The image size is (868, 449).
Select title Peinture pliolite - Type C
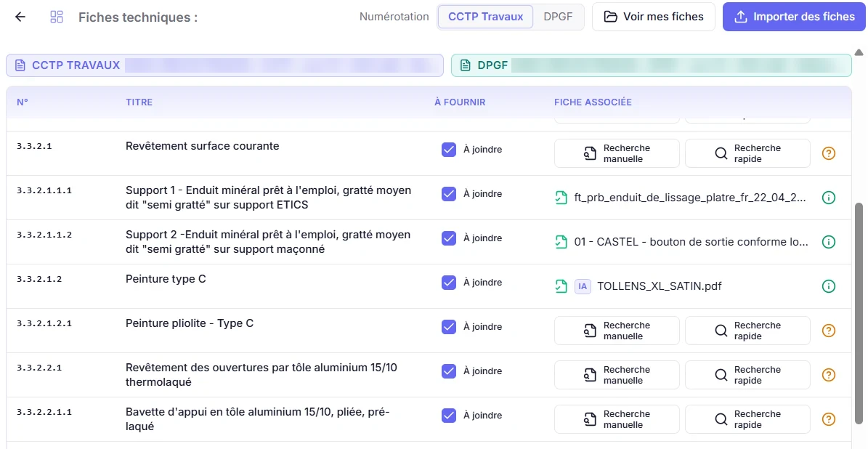click(x=190, y=323)
